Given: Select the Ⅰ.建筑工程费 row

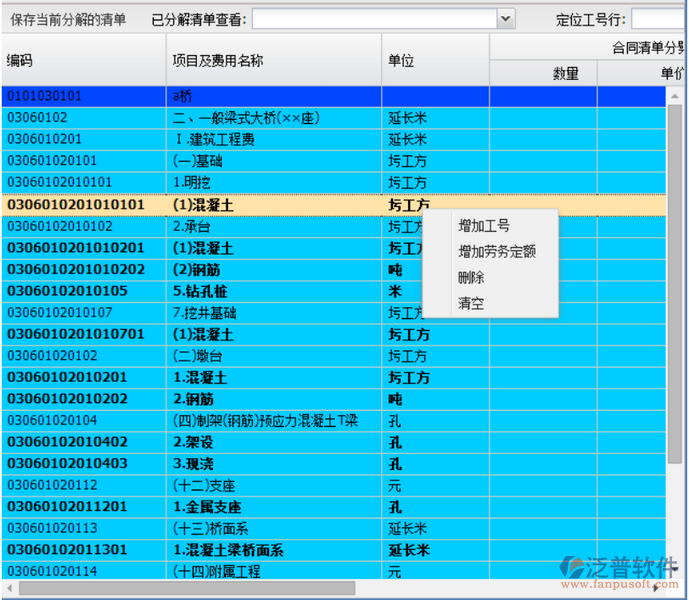Looking at the screenshot, I should 273,139.
